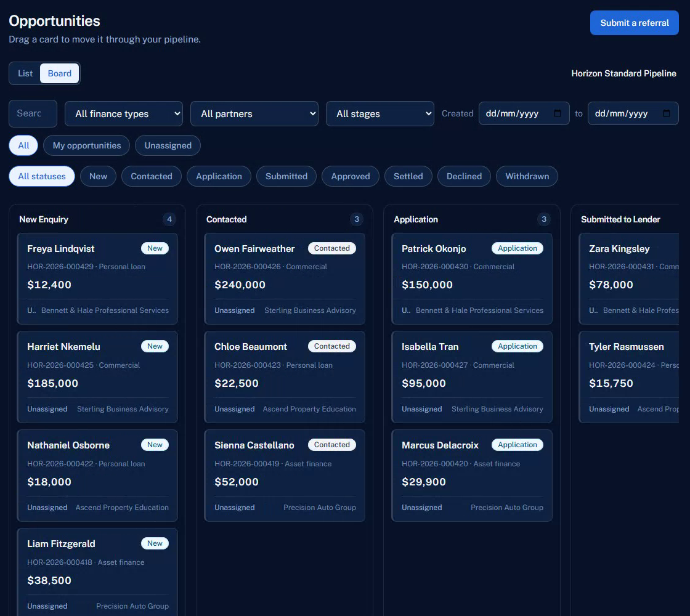690x616 pixels.
Task: Click $240,000 amount on Owen Fairweather card
Action: tap(240, 285)
